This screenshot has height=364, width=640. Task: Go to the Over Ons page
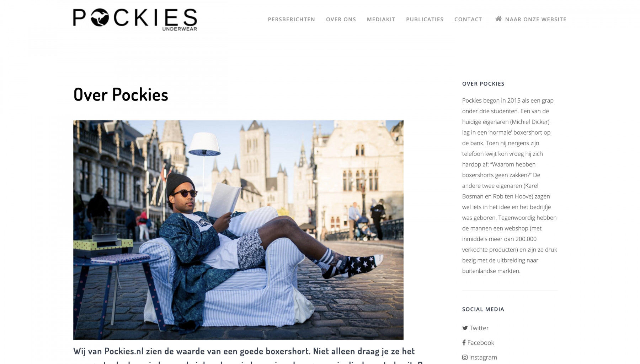tap(341, 20)
